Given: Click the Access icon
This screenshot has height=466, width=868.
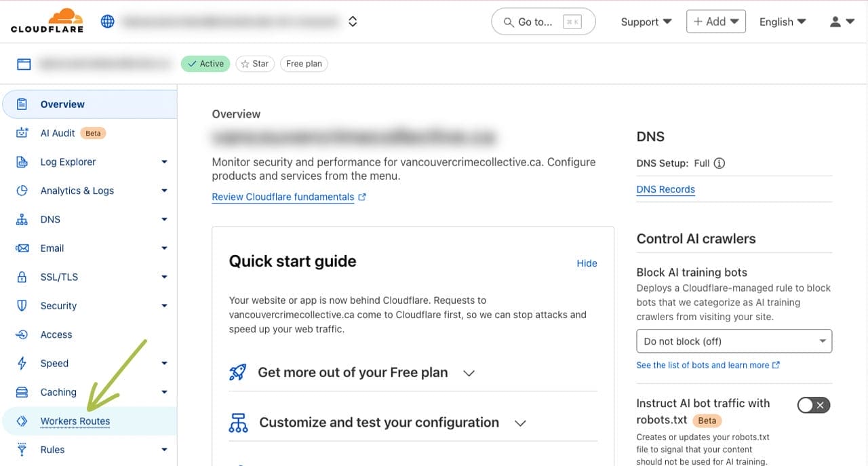Looking at the screenshot, I should click(x=22, y=334).
